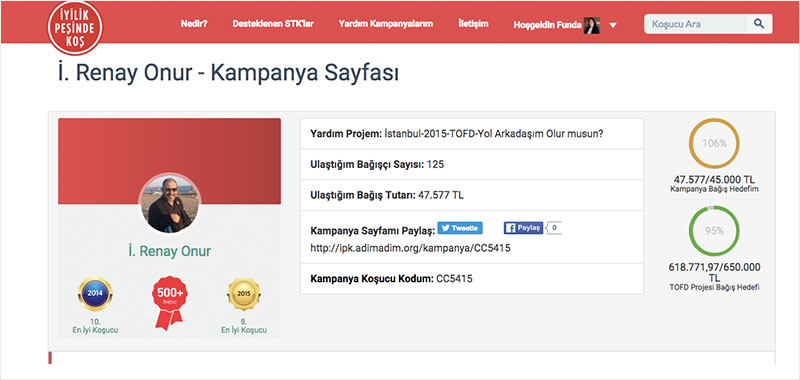800x380 pixels.
Task: Click the 2014 gold-blue badge
Action: (95, 293)
